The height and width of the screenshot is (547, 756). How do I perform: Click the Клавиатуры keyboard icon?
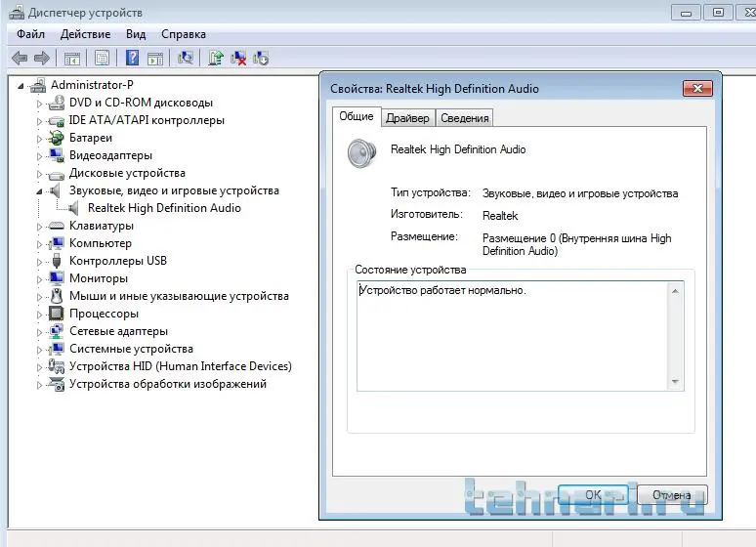[x=57, y=226]
